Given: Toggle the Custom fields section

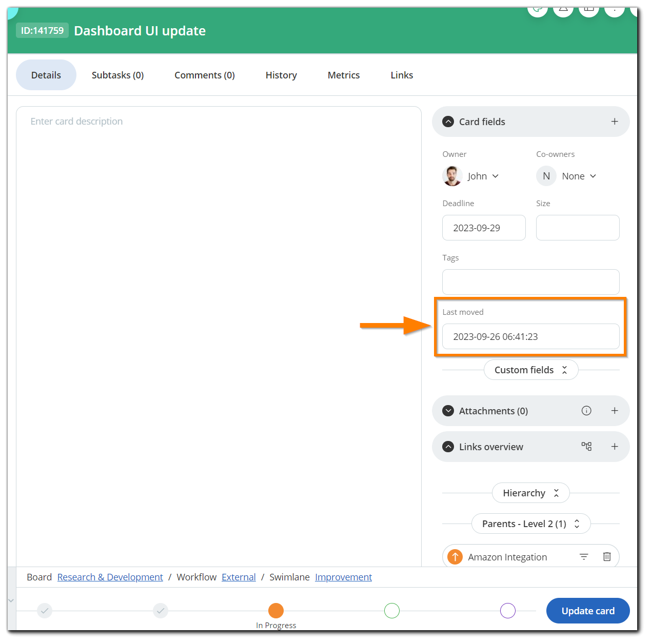Looking at the screenshot, I should [530, 370].
